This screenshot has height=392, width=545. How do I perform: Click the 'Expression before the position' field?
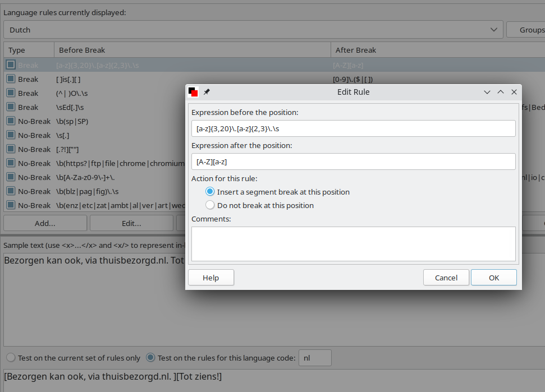353,128
